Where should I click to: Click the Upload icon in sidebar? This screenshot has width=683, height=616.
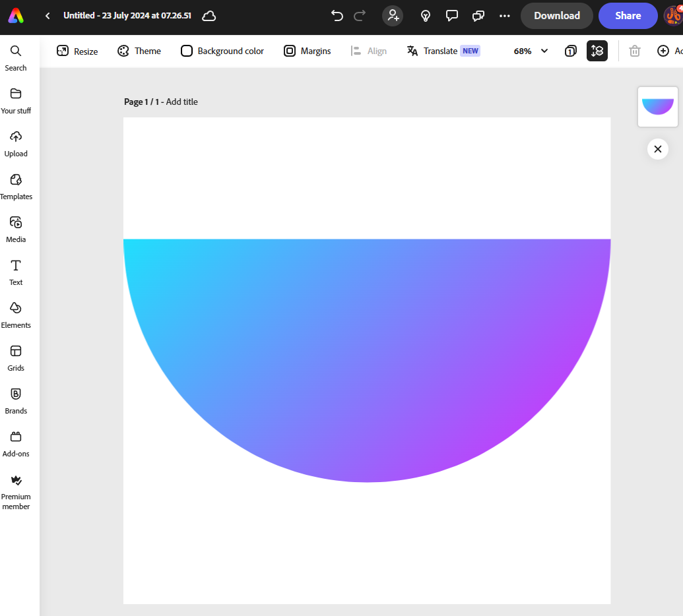click(16, 143)
